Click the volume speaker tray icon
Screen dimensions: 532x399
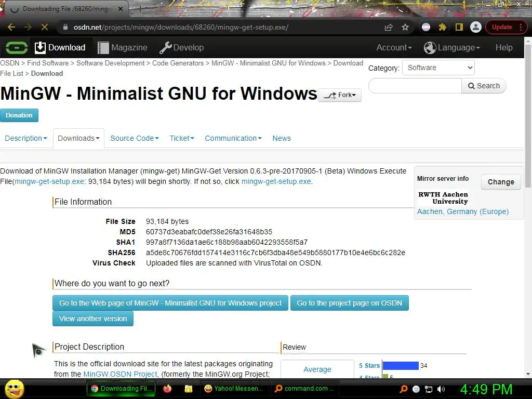tap(441, 389)
